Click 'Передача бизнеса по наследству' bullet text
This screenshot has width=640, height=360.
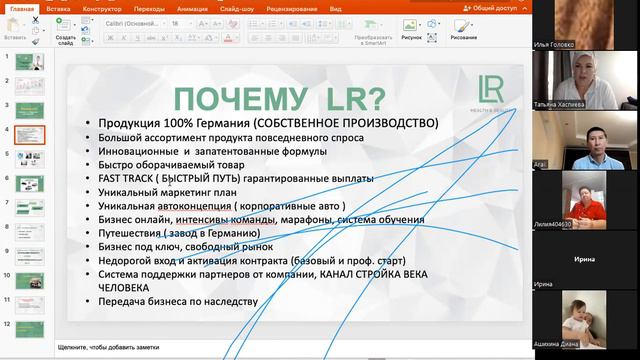[178, 302]
